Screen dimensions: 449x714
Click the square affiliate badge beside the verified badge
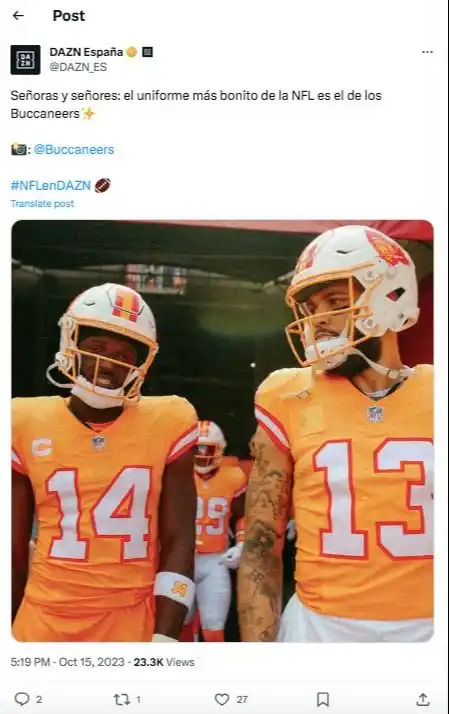(147, 52)
